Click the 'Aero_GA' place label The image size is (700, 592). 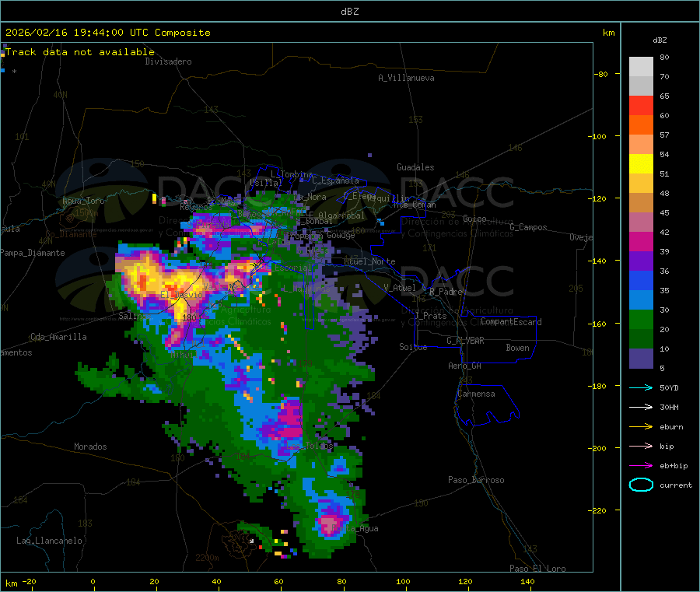point(465,366)
